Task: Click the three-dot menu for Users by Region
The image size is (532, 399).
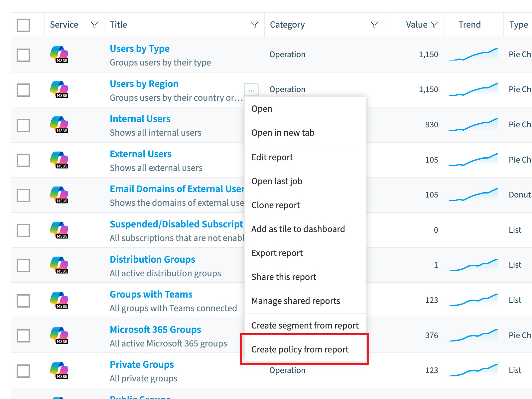Action: click(251, 90)
